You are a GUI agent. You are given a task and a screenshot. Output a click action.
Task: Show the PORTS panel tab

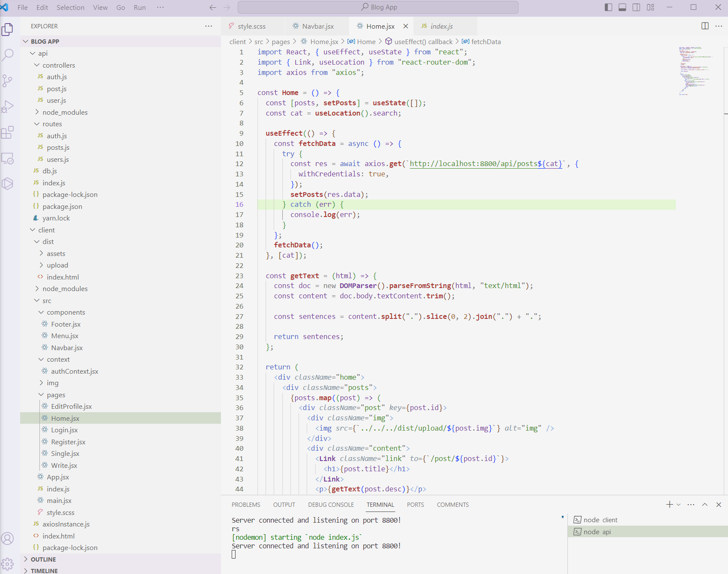pos(415,505)
